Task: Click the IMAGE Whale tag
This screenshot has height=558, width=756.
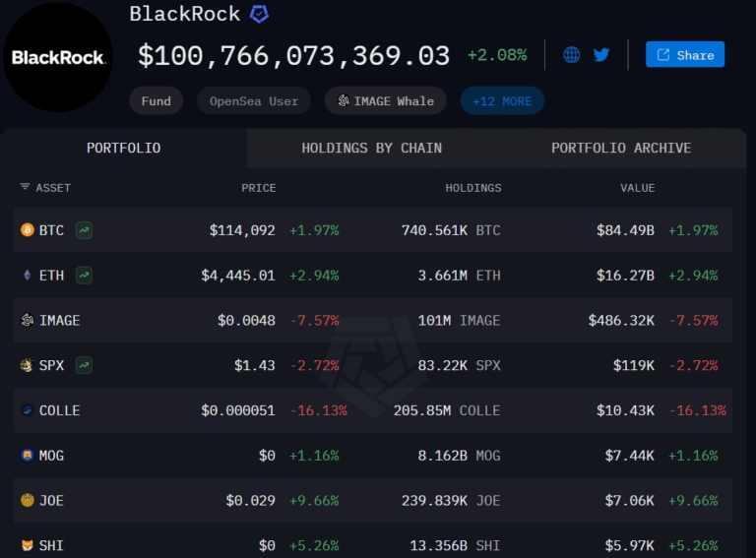Action: point(385,100)
